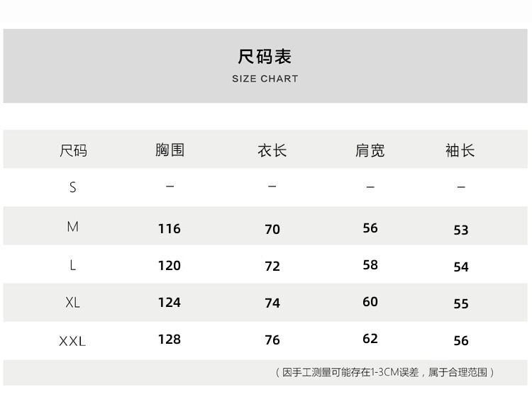Select the 胸围 column header
Screen dimensions: 532x409
pos(170,150)
